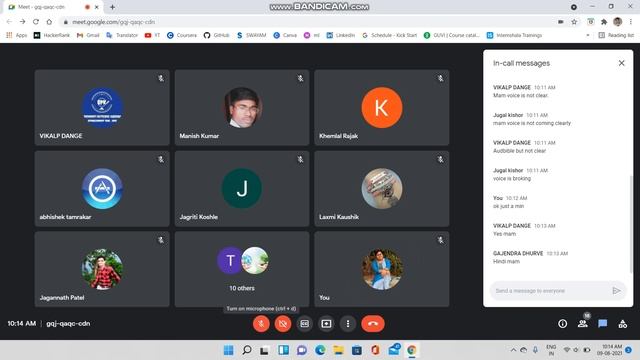Click the meeting code gqj-qaqc-cdn text
Screen dimensions: 640x360
click(x=68, y=323)
